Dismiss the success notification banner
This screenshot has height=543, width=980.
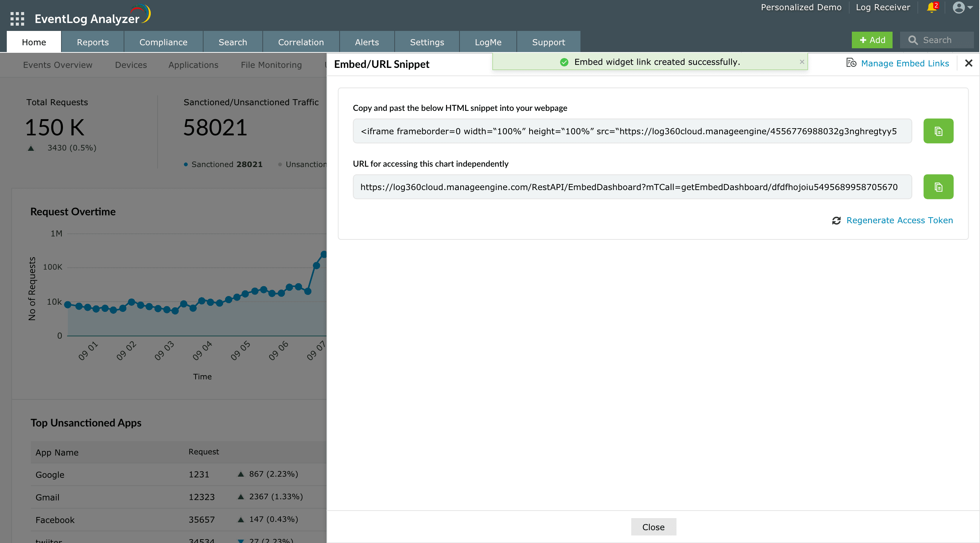pos(802,61)
